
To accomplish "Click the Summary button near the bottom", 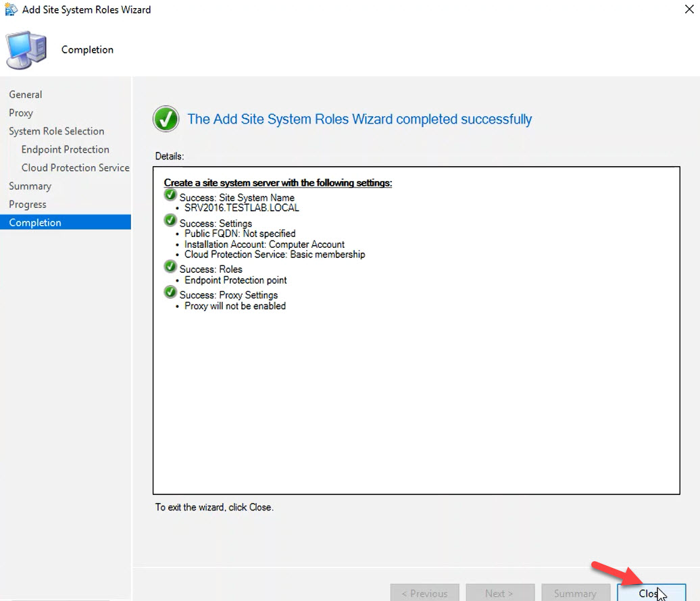I will point(576,592).
